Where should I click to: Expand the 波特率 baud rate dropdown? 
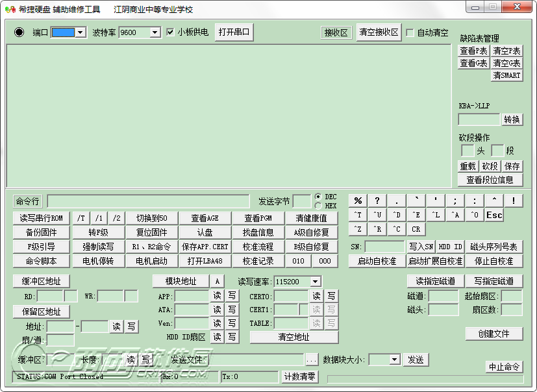155,32
